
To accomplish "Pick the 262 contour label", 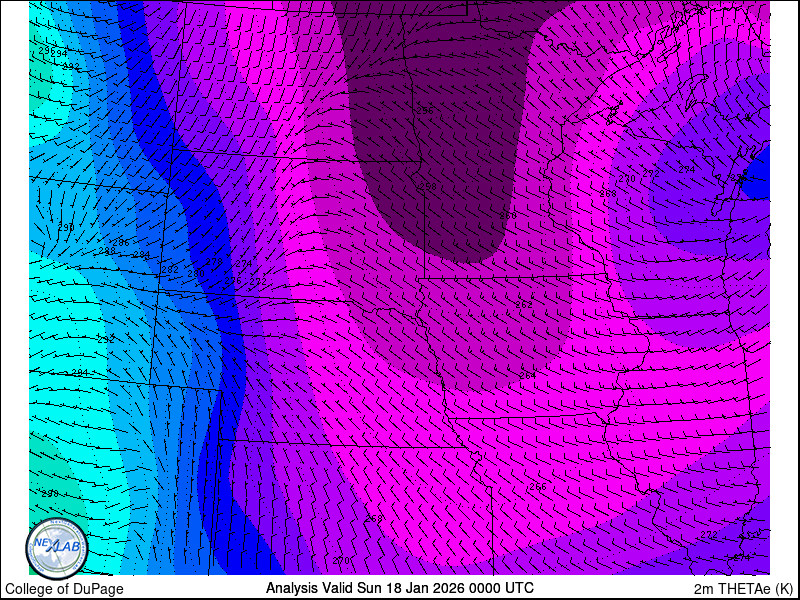I will [524, 305].
